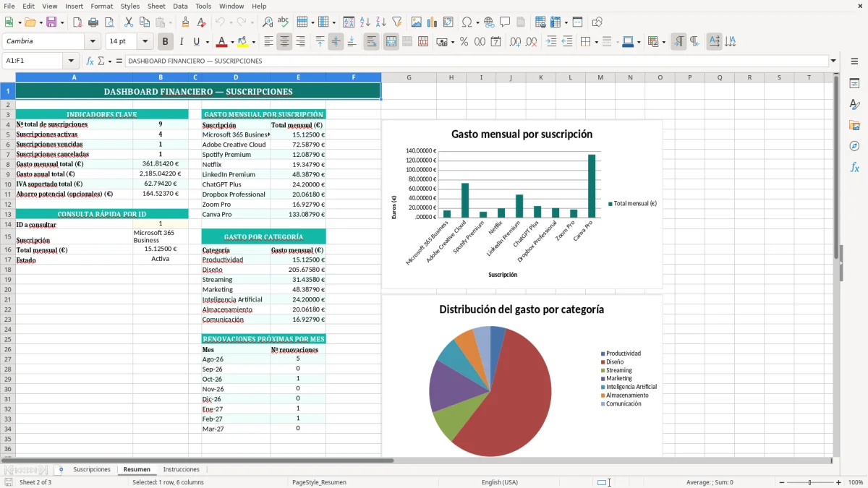Insert a special character (Omega icon)
Screen dimensions: 868x488
(x=467, y=22)
